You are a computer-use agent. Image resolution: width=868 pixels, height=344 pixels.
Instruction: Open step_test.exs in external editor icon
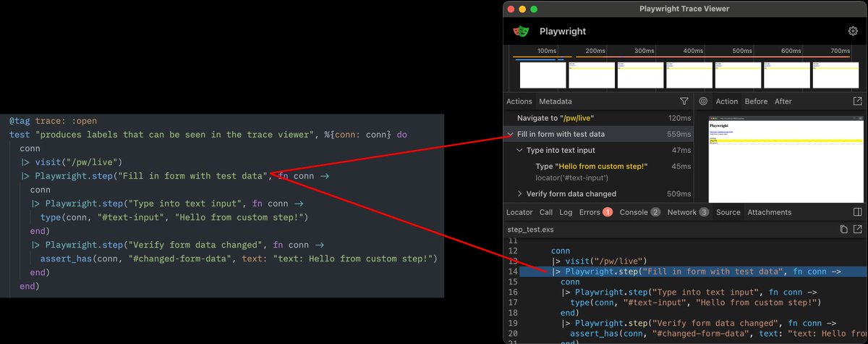coord(858,230)
